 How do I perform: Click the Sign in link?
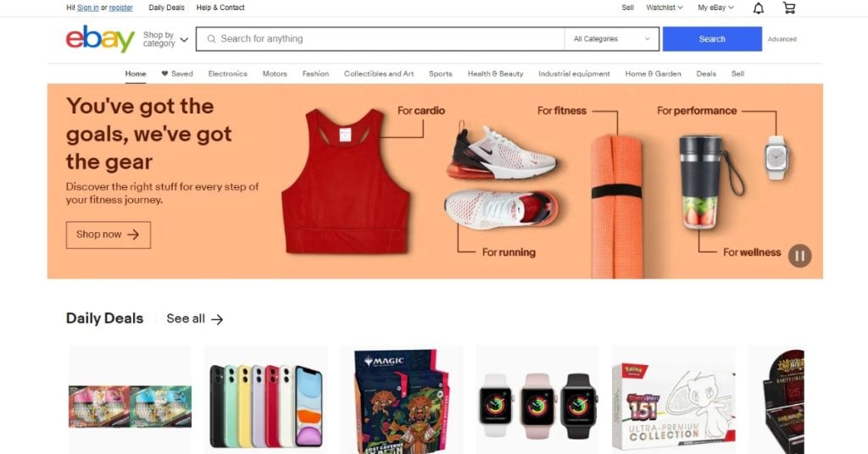click(x=88, y=8)
